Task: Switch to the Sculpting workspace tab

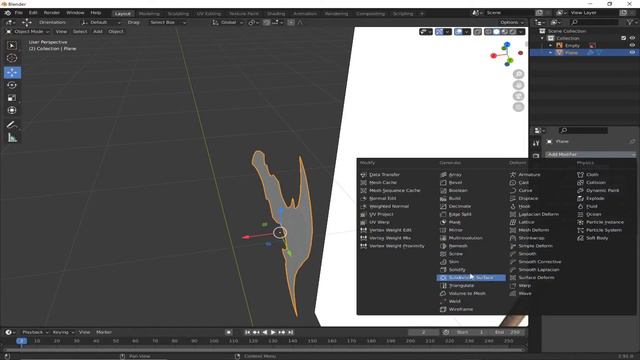Action: click(x=178, y=13)
